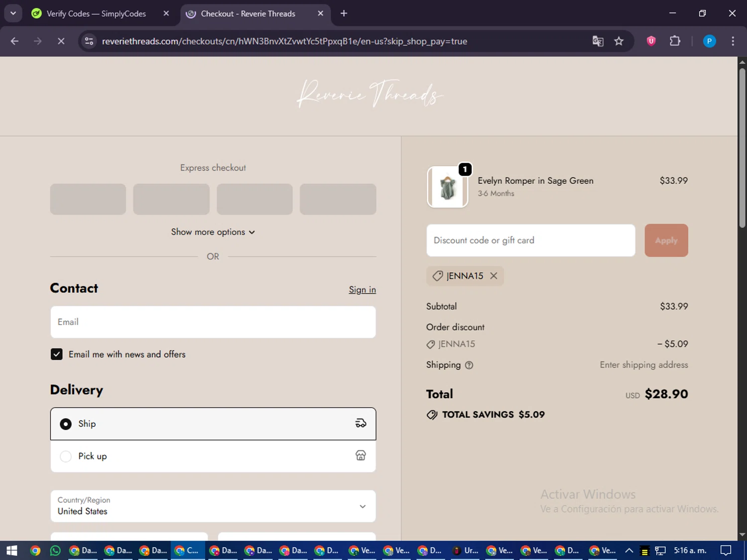Open the Extensions puzzle icon

675,41
